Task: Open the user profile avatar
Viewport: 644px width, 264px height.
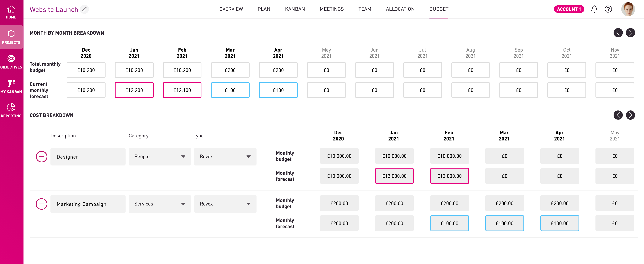Action: click(628, 9)
